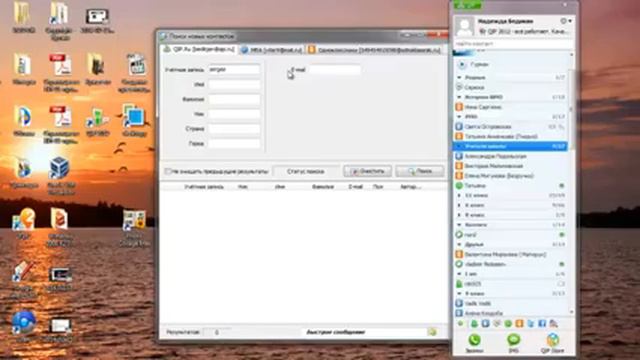The width and height of the screenshot is (640, 360).
Task: Sort results by E-mail column header
Action: point(356,187)
